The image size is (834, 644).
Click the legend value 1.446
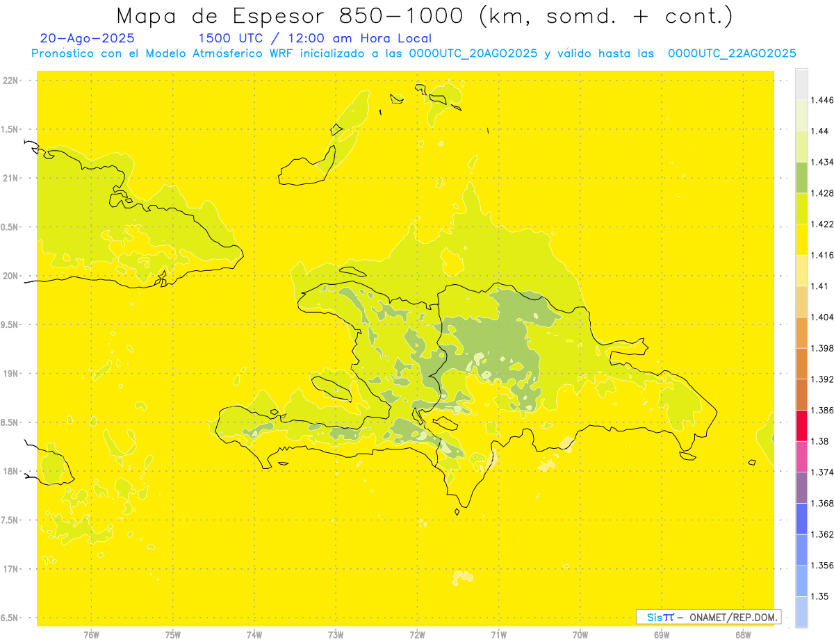(x=823, y=100)
